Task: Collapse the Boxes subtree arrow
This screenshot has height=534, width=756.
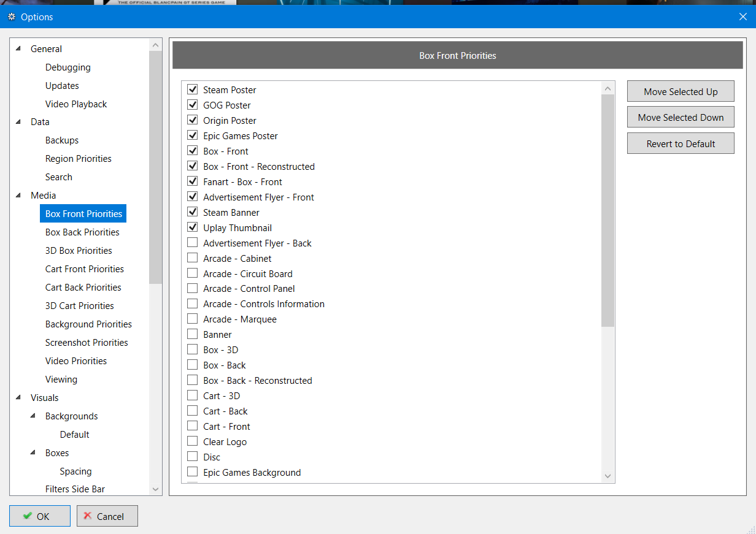Action: [33, 452]
